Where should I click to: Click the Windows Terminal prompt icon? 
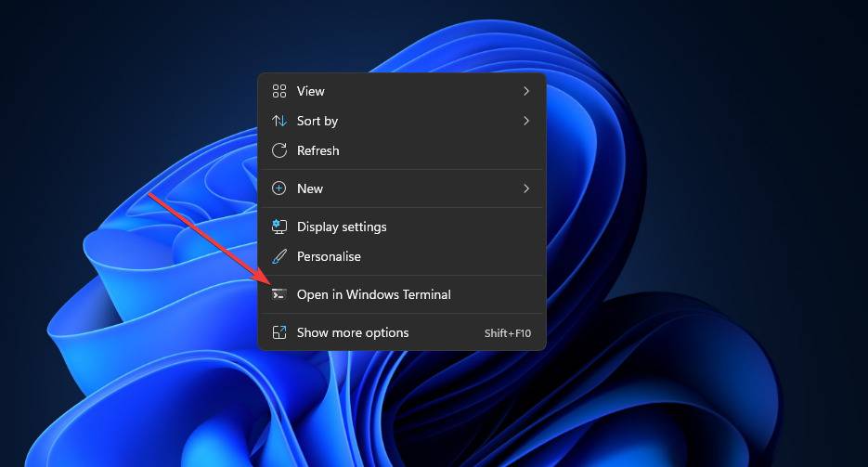[x=279, y=294]
